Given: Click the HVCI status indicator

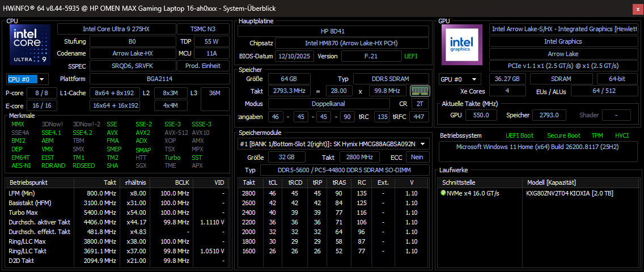Looking at the screenshot, I should [622, 135].
